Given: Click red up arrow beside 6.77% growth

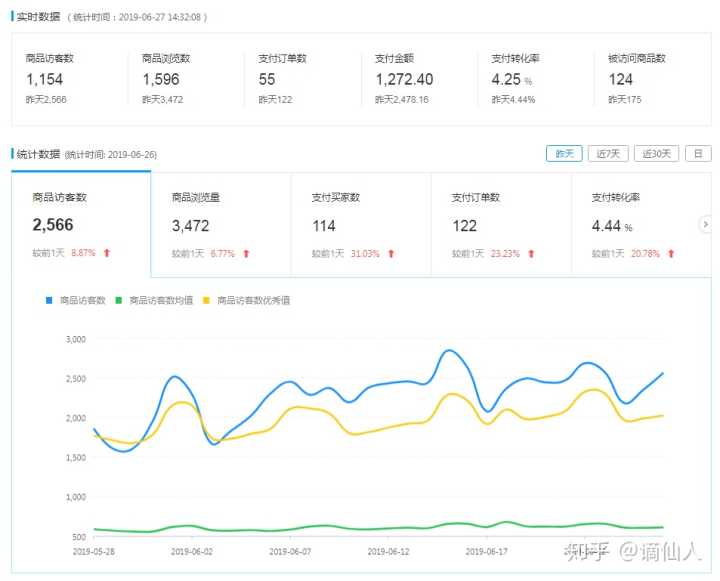Looking at the screenshot, I should tap(246, 253).
